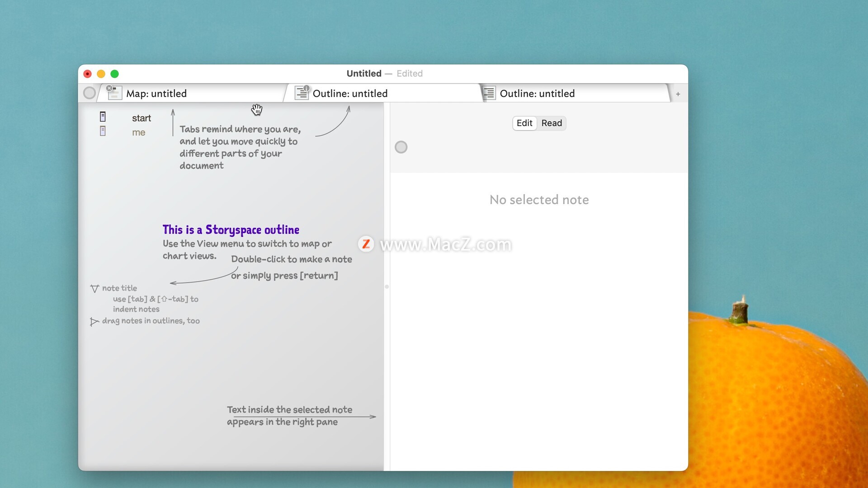Click the info badge on middle Outline tab
The width and height of the screenshot is (868, 488).
[x=307, y=88]
